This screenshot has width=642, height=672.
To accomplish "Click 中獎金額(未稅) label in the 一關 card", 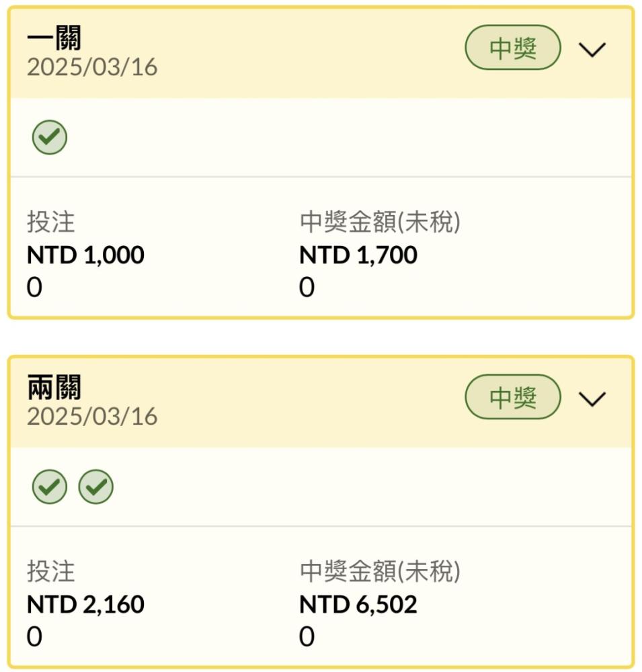I will [x=380, y=222].
